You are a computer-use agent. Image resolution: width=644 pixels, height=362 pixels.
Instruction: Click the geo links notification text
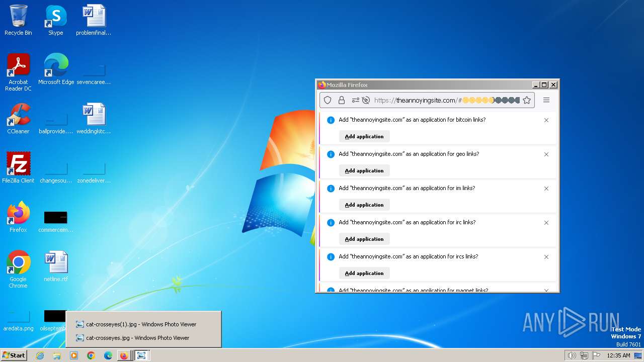[409, 154]
